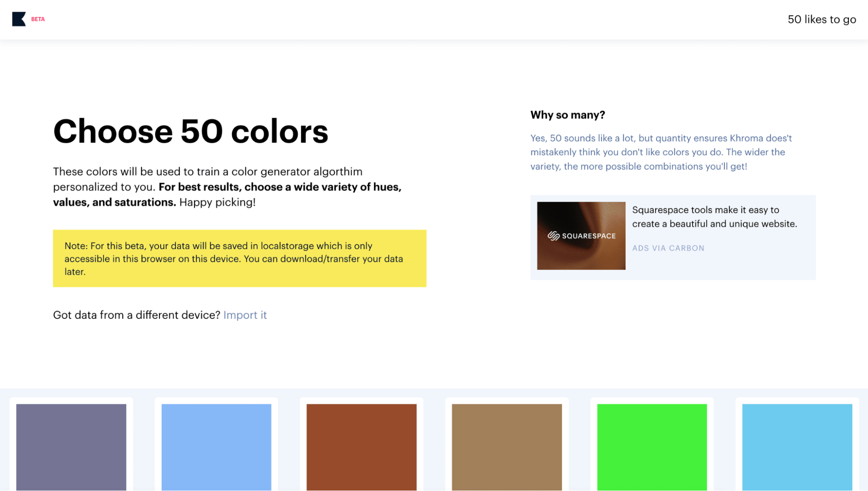Click the Squarespace ad image
This screenshot has height=491, width=868.
(x=581, y=256)
